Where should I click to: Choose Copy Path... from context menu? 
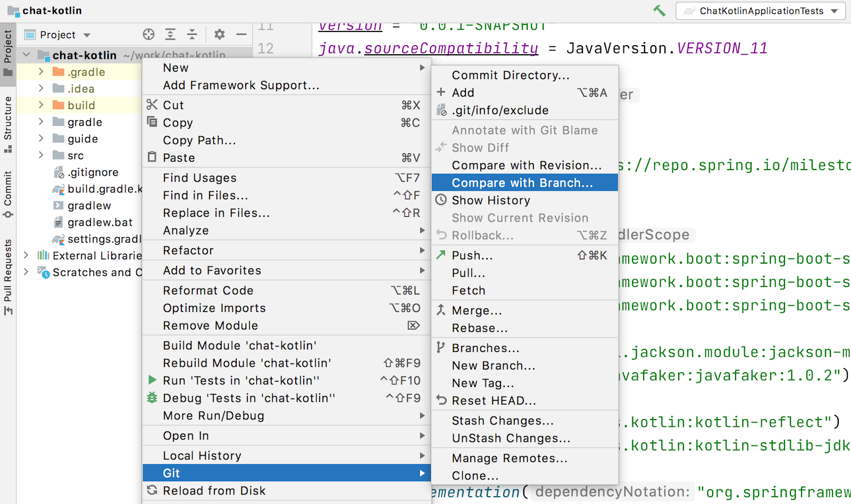286,140
